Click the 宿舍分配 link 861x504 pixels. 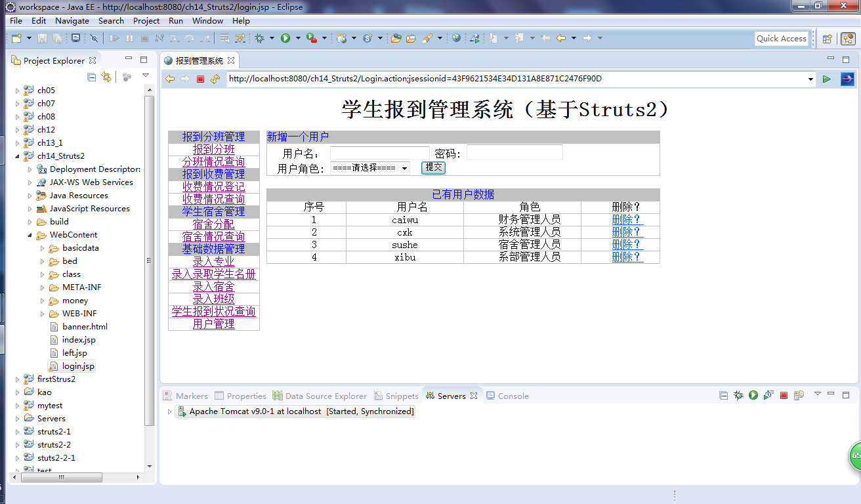214,224
